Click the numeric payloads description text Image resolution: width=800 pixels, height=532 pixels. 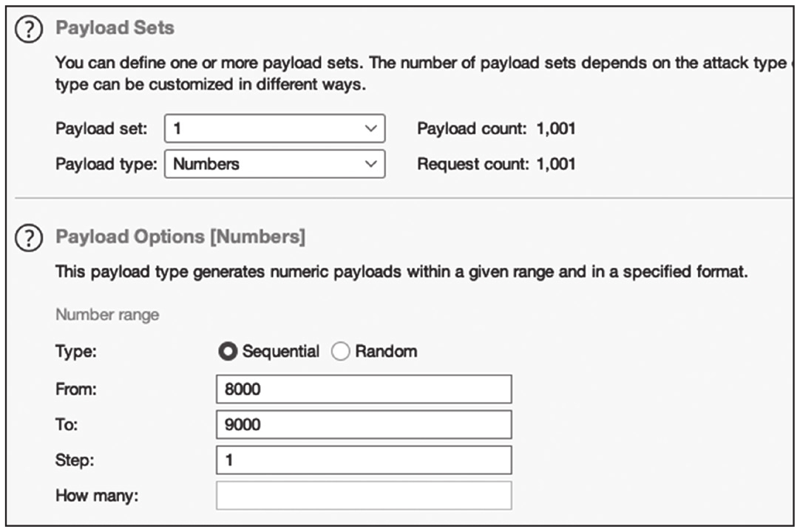point(401,272)
